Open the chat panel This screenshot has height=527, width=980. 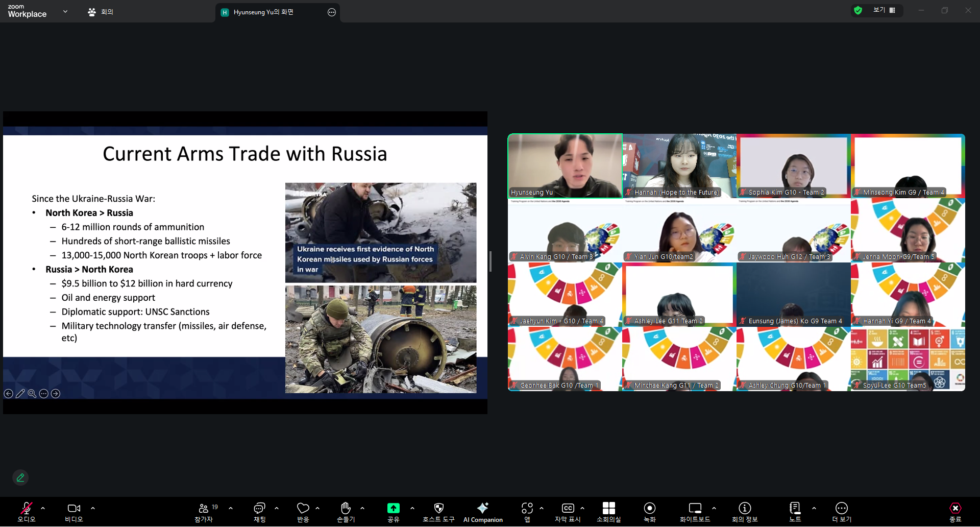click(259, 508)
